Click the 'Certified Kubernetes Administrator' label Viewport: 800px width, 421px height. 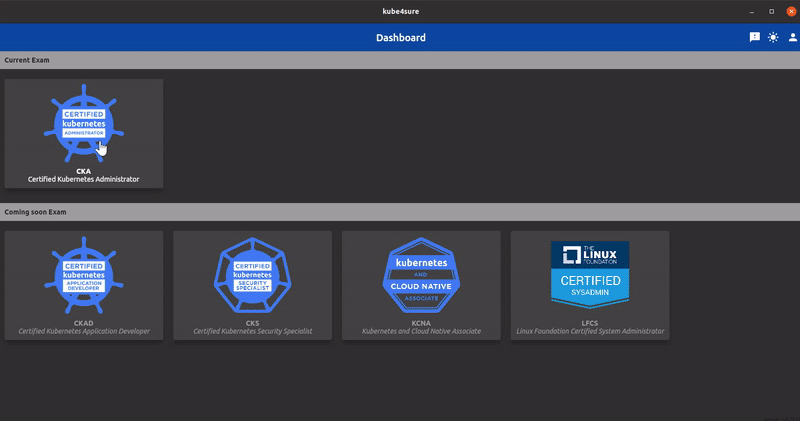84,180
